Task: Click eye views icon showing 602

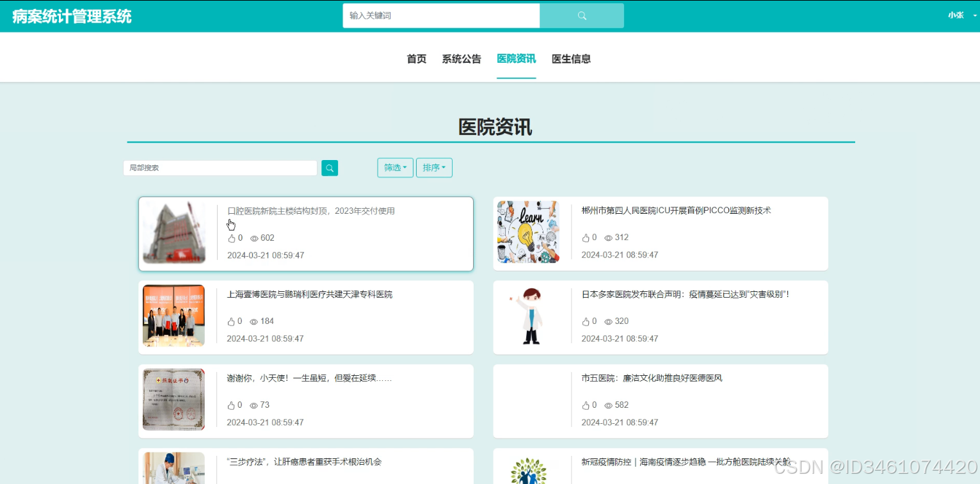Action: pyautogui.click(x=254, y=238)
